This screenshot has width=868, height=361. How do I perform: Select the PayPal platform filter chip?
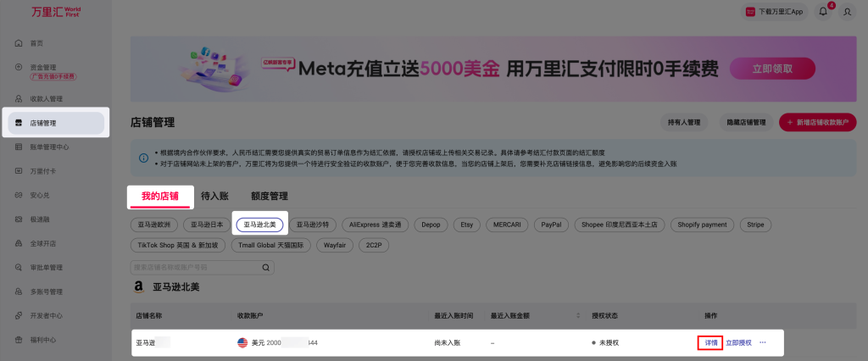(x=551, y=225)
